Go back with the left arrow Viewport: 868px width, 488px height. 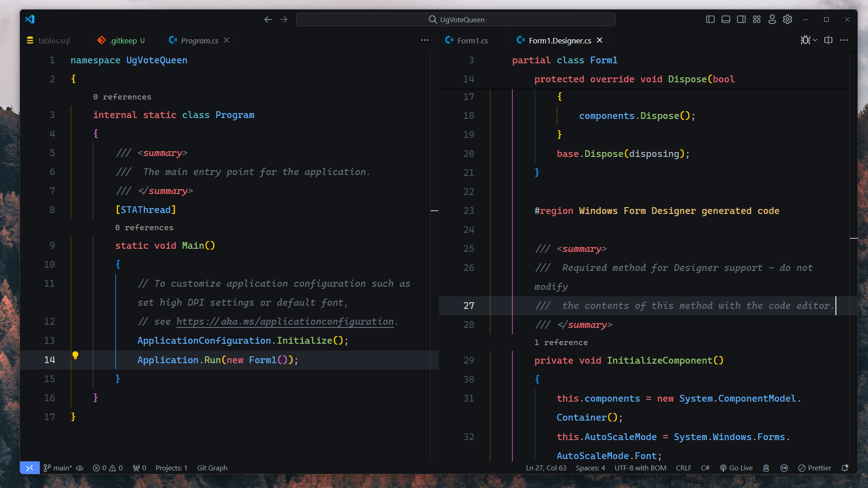pyautogui.click(x=268, y=19)
